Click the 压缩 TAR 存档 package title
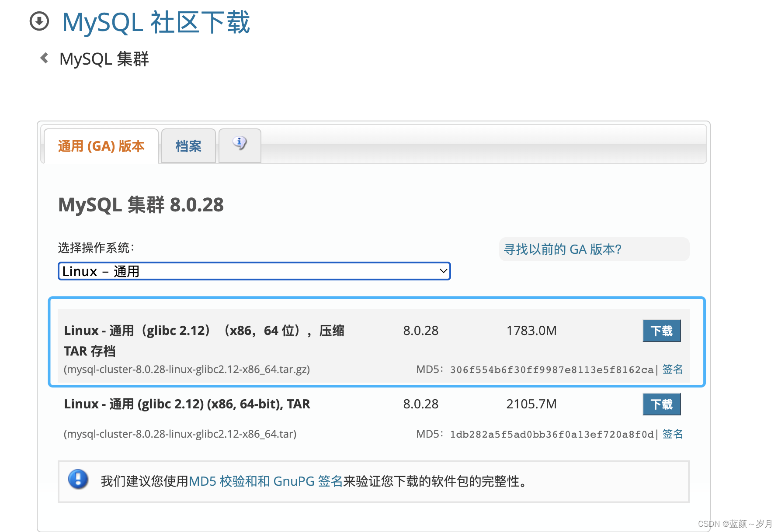This screenshot has height=532, width=778. pos(204,341)
